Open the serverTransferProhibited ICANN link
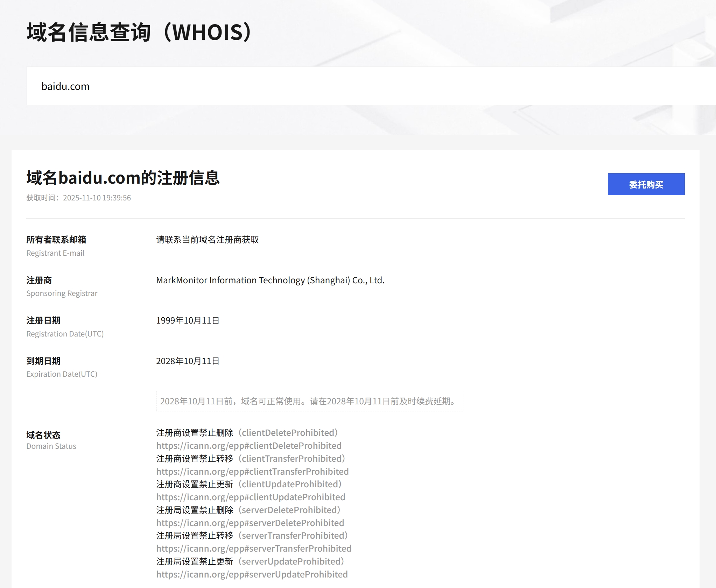The image size is (716, 588). [x=253, y=548]
